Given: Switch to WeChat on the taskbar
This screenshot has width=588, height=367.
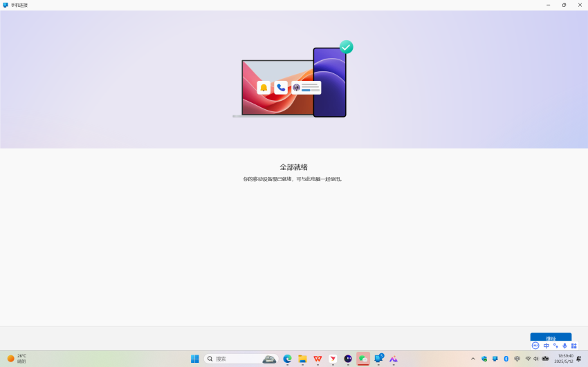Looking at the screenshot, I should [x=363, y=359].
